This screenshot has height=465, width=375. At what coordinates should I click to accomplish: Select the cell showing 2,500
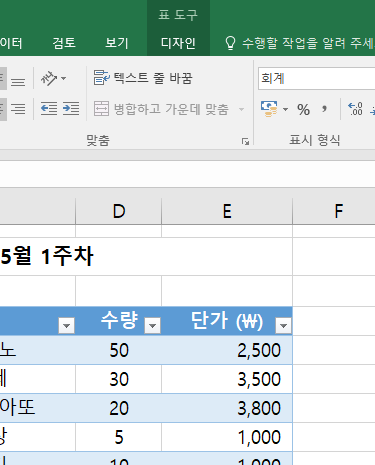coord(227,350)
